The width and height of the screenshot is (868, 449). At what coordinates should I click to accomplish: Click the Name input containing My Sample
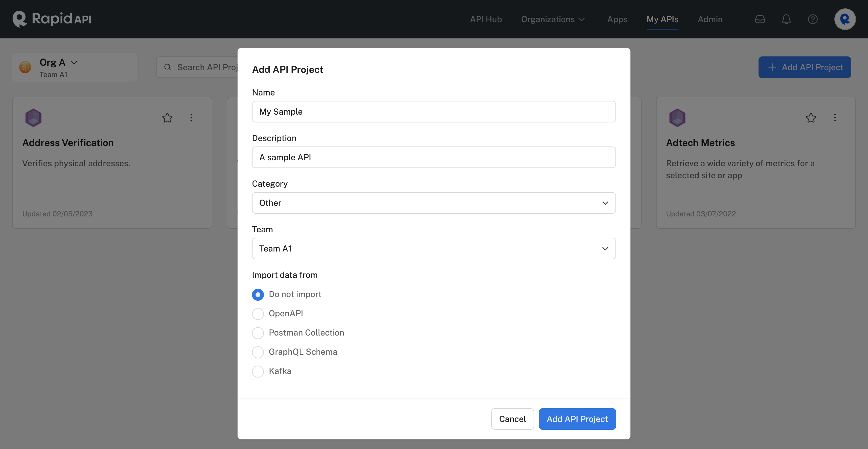434,112
